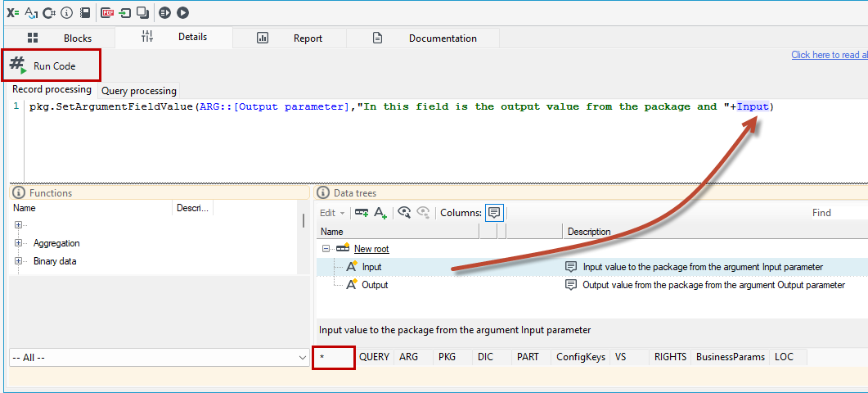This screenshot has width=868, height=393.
Task: Select the ConfigKeys data tree tab
Action: (x=581, y=357)
